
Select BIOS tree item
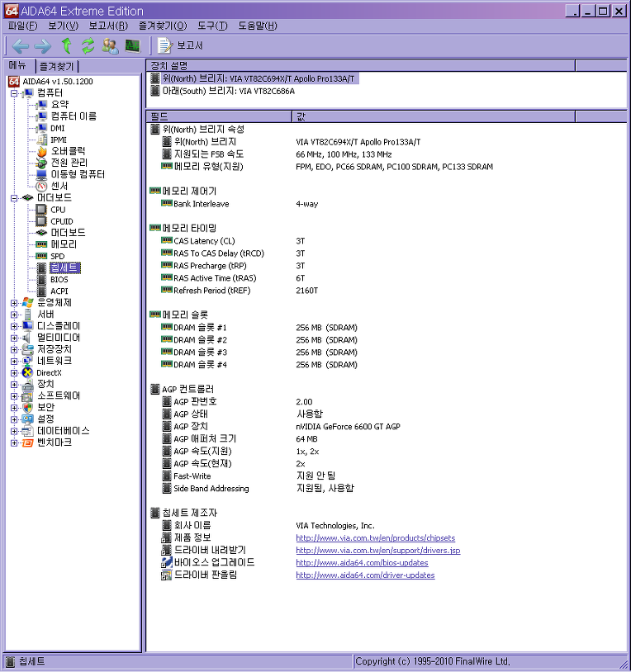59,279
